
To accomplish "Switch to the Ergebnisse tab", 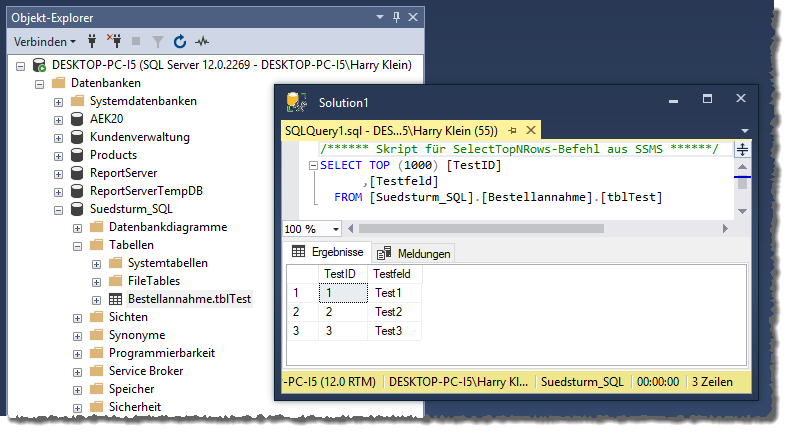I will point(327,252).
